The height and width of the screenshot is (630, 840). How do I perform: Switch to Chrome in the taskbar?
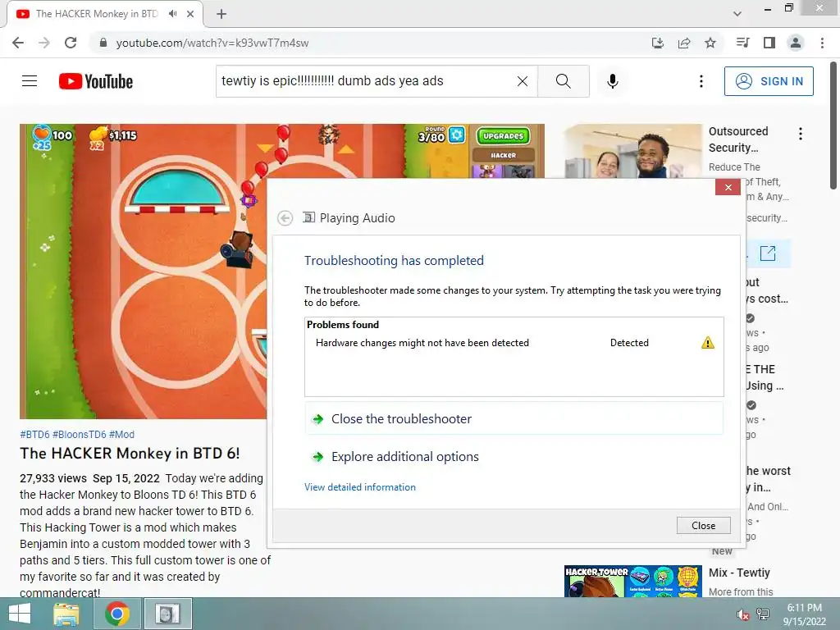pyautogui.click(x=117, y=614)
